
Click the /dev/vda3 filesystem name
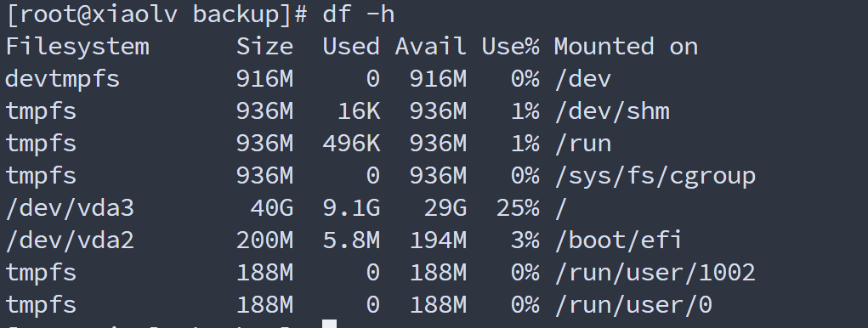click(70, 208)
